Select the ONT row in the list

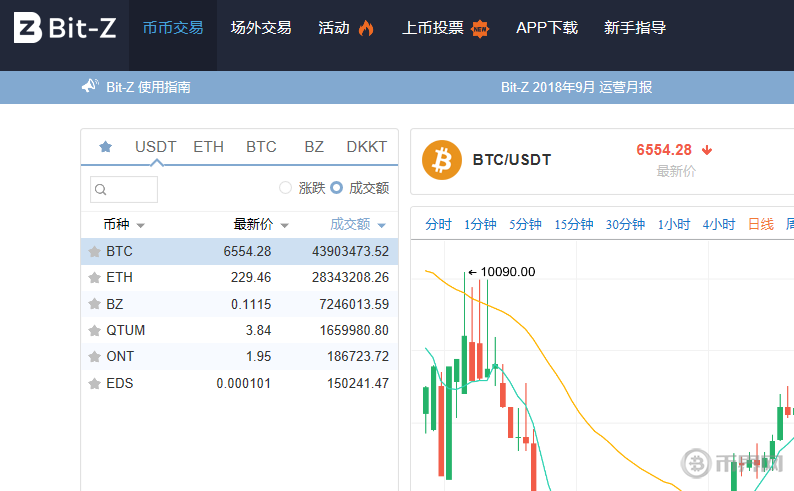240,357
